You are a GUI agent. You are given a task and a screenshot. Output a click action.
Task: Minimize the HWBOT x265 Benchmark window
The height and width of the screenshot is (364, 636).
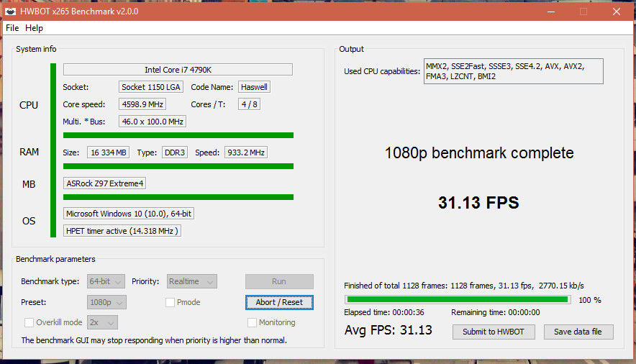551,12
